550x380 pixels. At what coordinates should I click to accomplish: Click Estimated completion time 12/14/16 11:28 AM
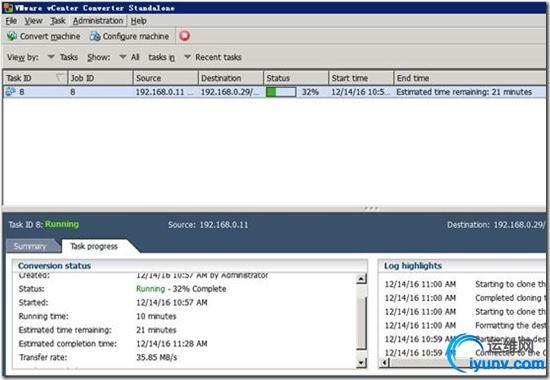172,344
